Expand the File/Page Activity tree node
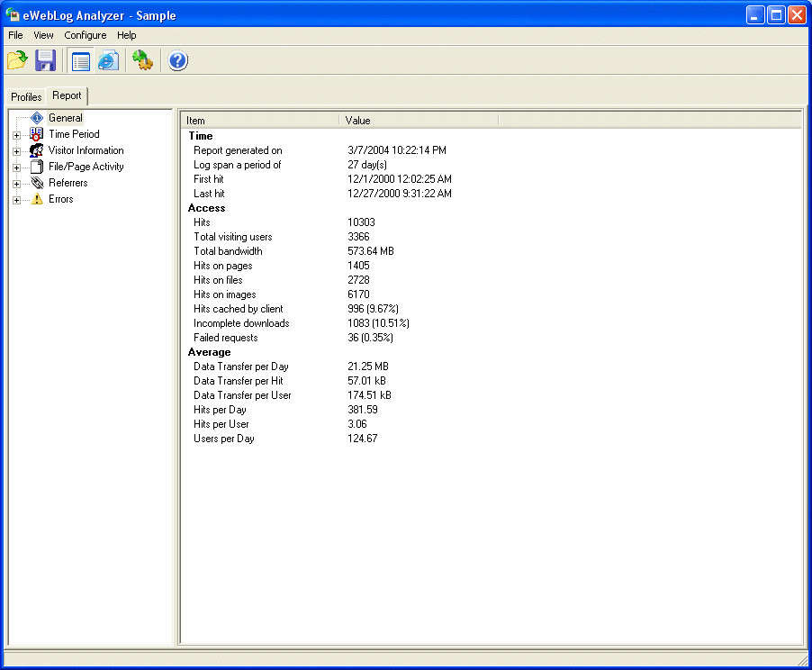Viewport: 812px width, 670px height. click(16, 167)
